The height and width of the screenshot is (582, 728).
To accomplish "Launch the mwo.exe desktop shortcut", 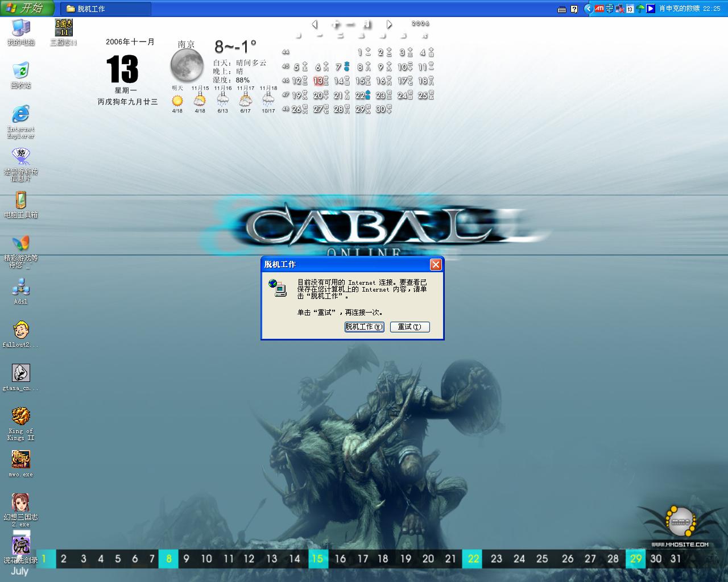I will [21, 464].
